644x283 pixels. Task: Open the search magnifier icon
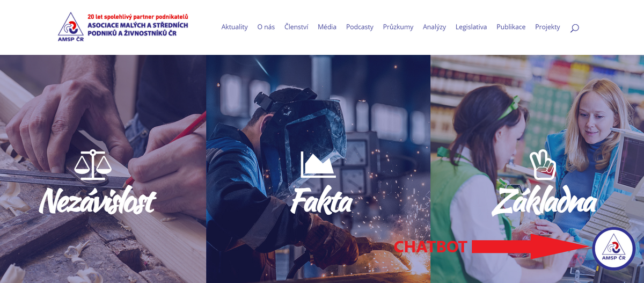tap(574, 27)
